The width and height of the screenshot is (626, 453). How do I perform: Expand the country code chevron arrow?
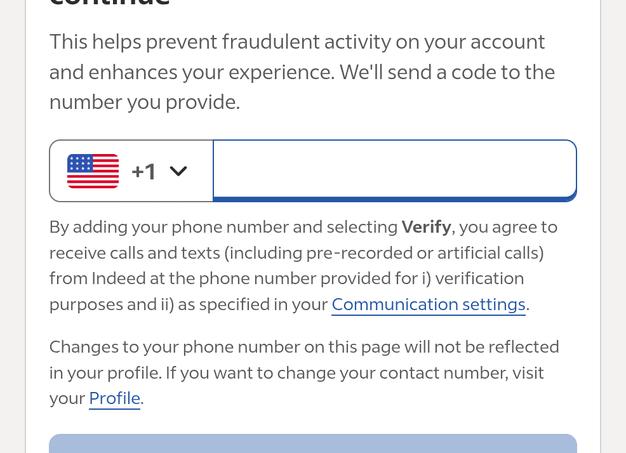click(x=178, y=171)
